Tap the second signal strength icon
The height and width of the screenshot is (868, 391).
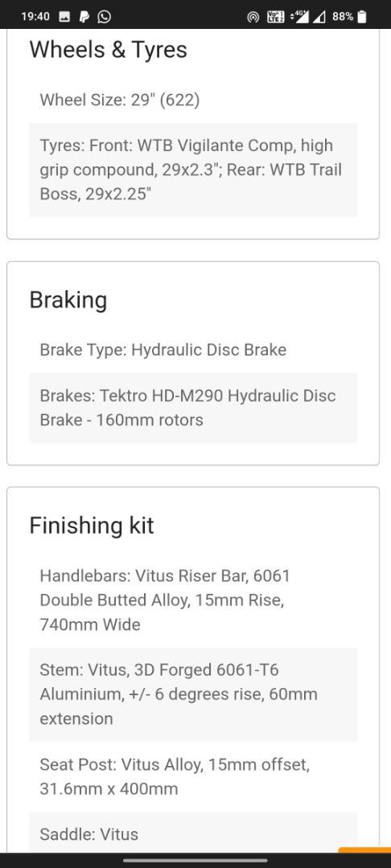pos(319,17)
